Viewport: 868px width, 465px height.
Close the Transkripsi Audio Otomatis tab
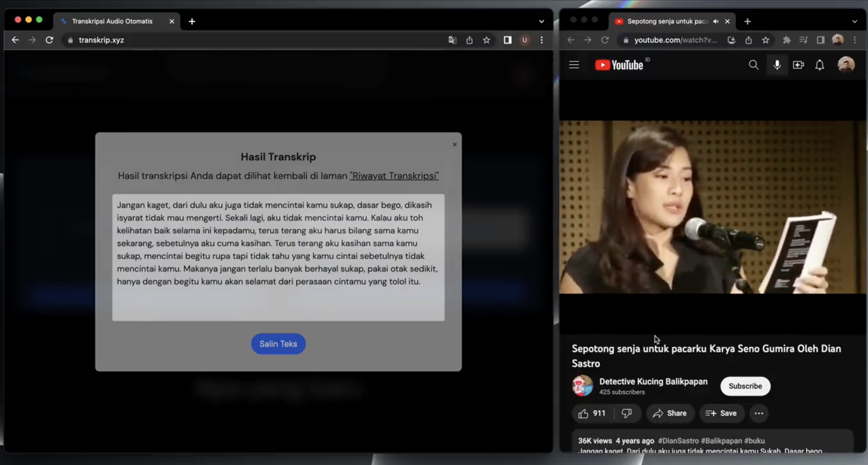tap(172, 21)
